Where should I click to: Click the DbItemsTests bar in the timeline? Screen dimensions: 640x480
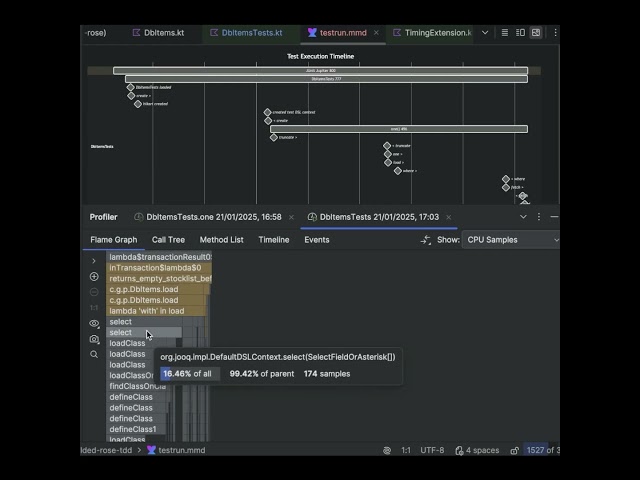click(x=327, y=79)
